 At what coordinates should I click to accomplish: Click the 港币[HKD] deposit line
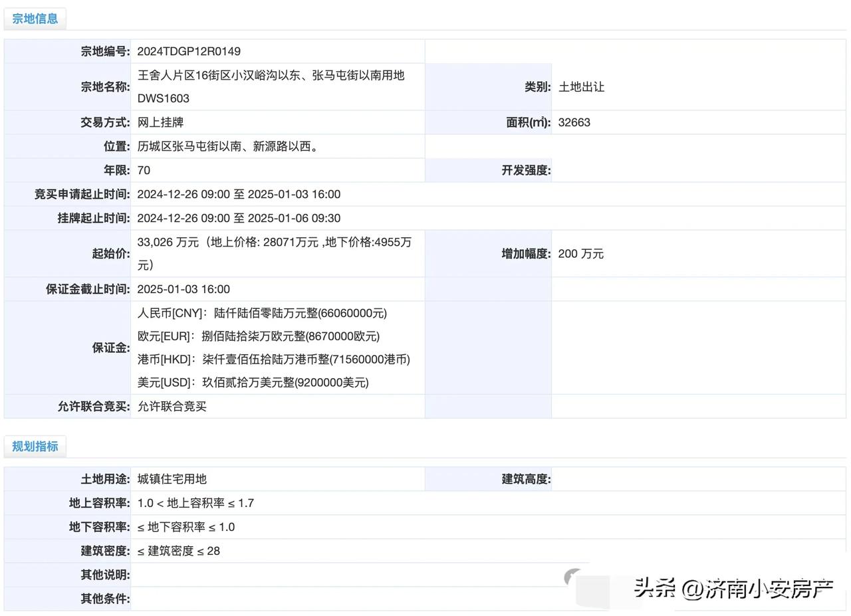[x=274, y=359]
